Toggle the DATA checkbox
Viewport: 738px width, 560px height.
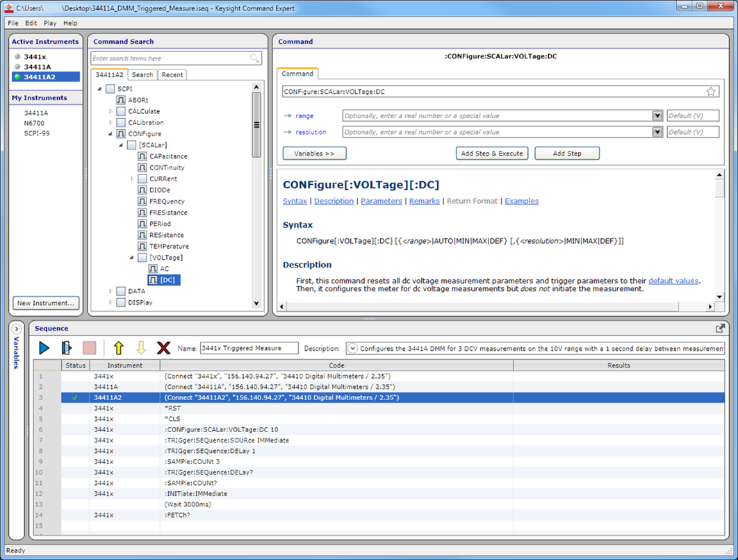pyautogui.click(x=121, y=291)
